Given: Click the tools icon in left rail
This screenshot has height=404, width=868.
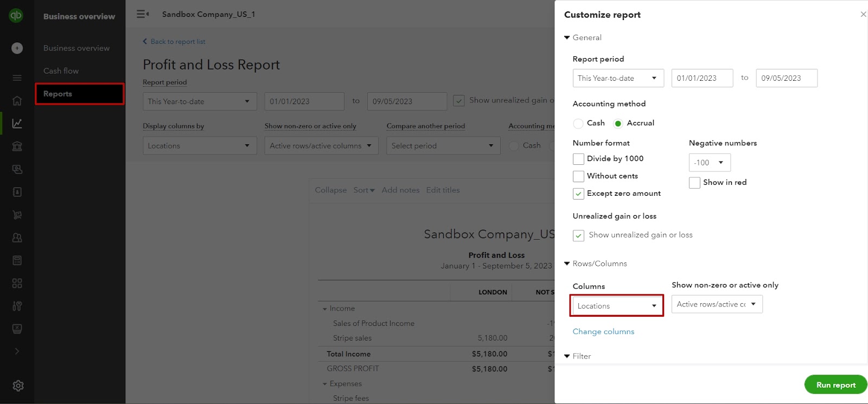Looking at the screenshot, I should 17,306.
